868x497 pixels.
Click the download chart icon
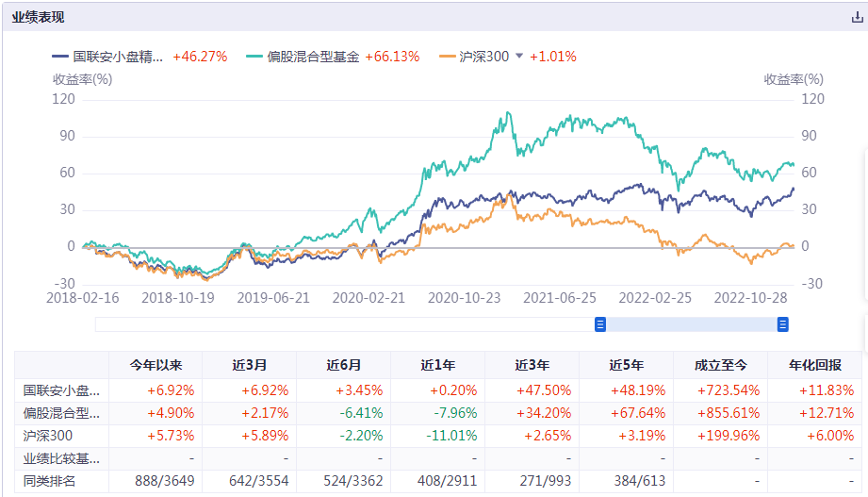857,17
